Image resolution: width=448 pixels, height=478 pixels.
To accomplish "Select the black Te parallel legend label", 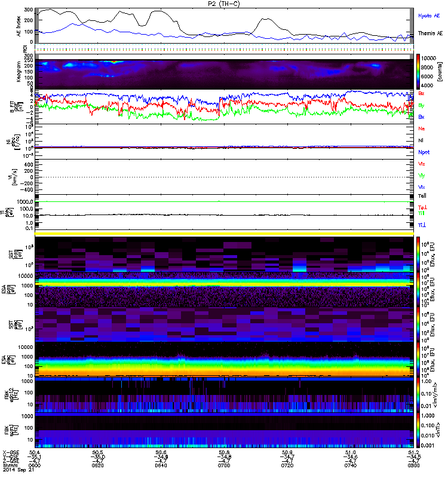I will 422,196.
